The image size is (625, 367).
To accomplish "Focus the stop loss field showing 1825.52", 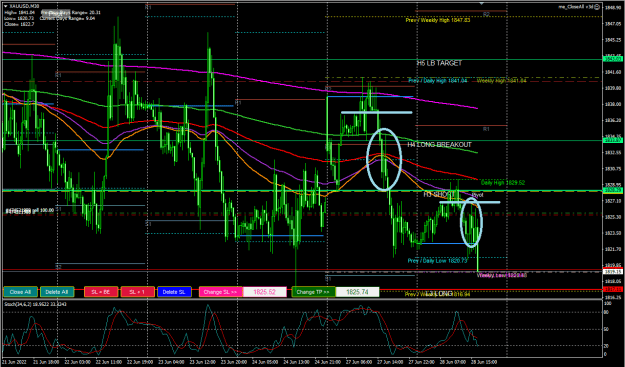I will [265, 292].
